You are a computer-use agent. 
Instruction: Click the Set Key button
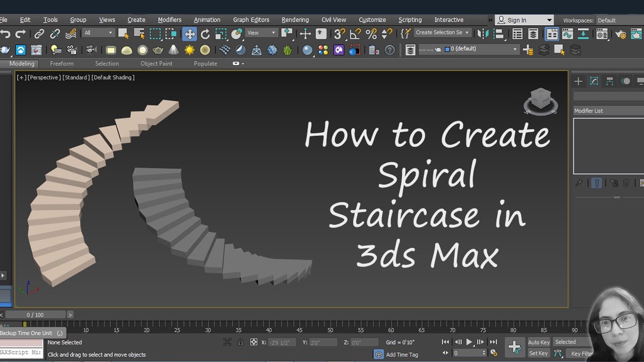tap(538, 353)
